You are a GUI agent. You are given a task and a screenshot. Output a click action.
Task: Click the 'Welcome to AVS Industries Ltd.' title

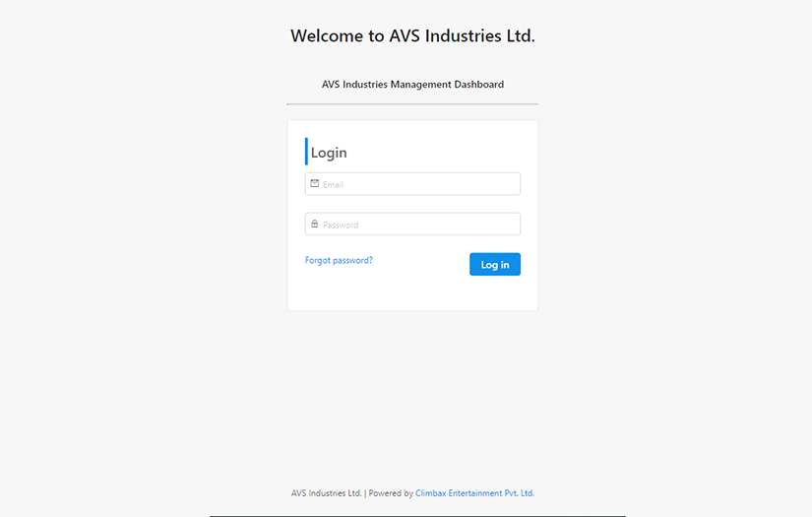click(412, 35)
